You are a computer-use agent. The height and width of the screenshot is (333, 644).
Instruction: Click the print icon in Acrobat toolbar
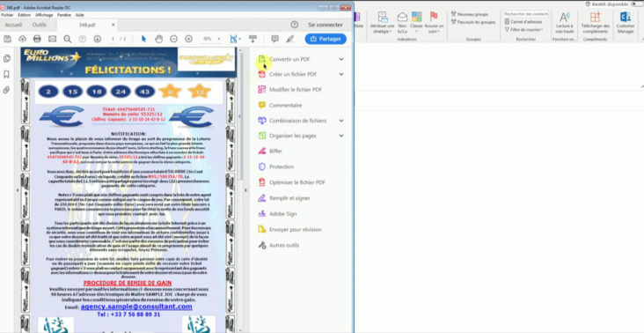tap(37, 39)
